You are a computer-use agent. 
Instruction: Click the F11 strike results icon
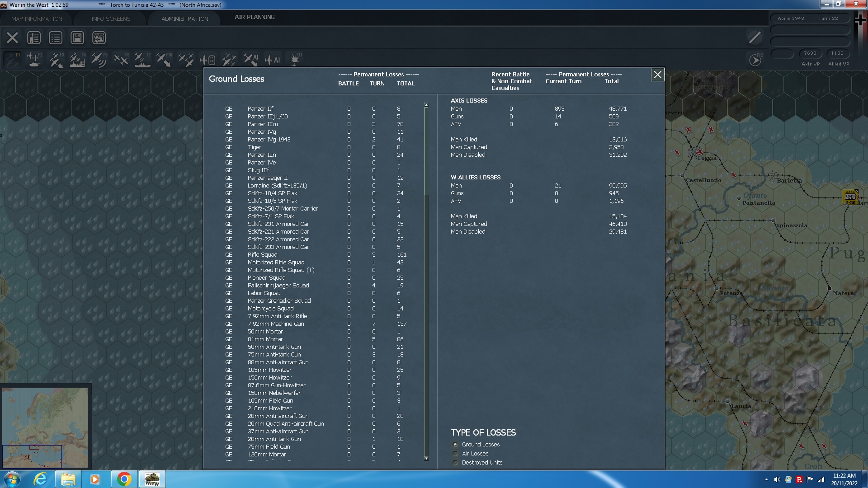tap(295, 59)
